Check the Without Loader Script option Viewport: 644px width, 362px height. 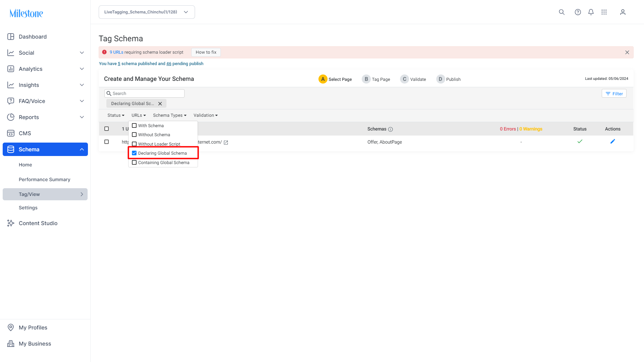[134, 144]
